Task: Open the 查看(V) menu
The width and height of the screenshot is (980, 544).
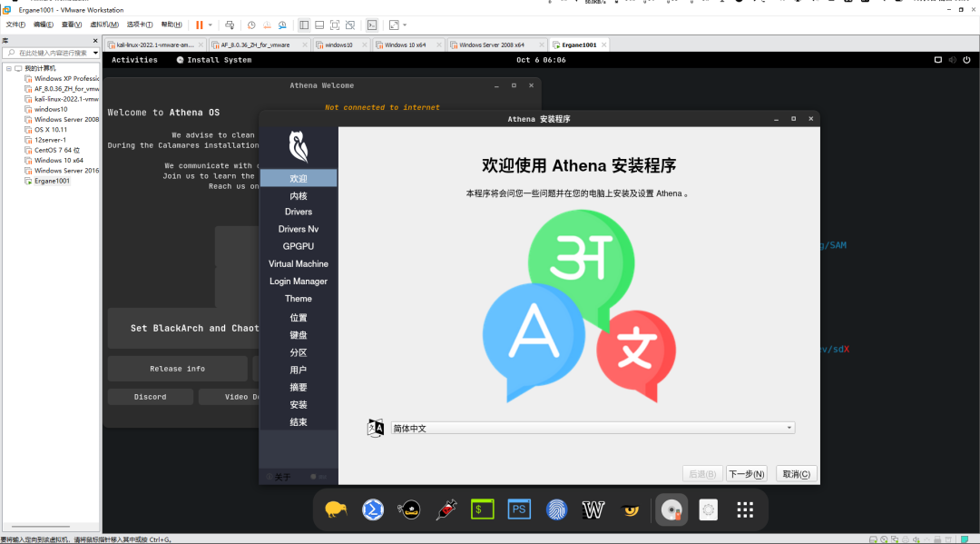Action: pos(72,25)
